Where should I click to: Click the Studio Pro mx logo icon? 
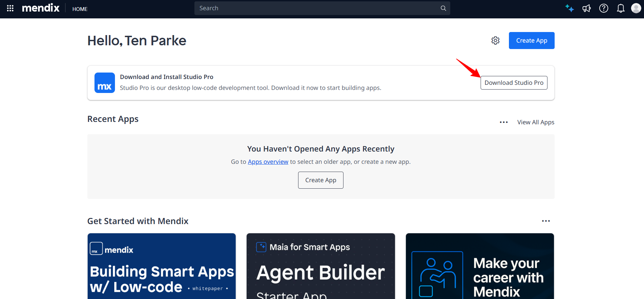click(x=104, y=83)
